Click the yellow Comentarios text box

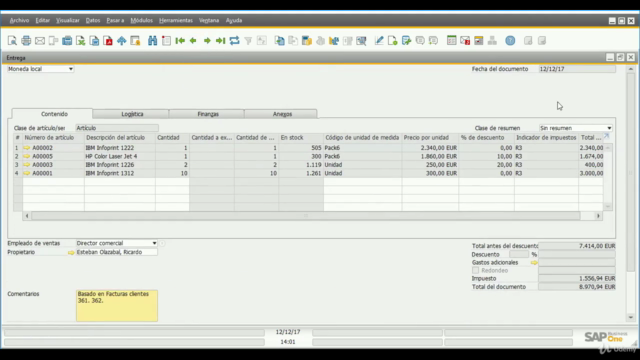117,306
